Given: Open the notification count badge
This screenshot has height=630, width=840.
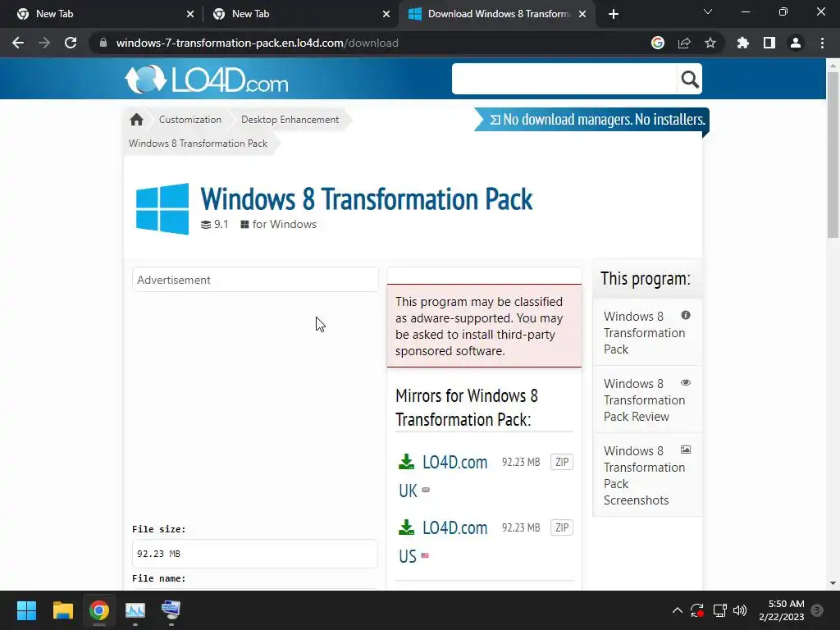Looking at the screenshot, I should [817, 610].
